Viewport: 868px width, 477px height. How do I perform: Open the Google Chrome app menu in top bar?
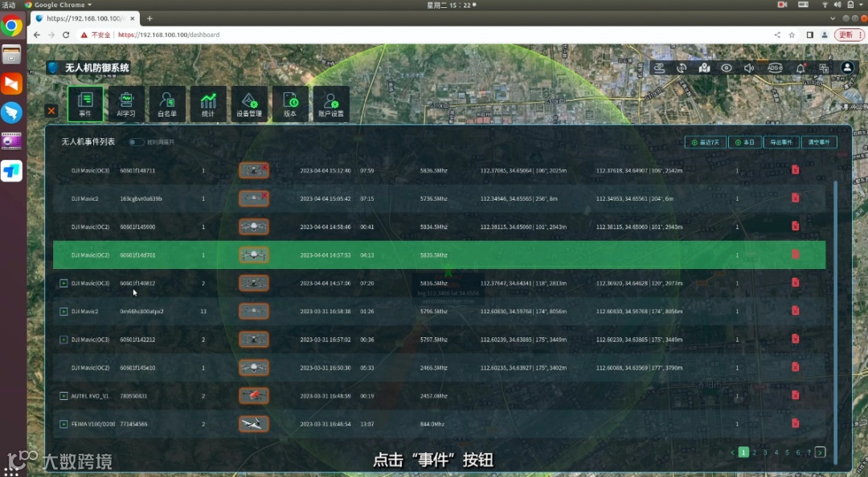pos(59,5)
